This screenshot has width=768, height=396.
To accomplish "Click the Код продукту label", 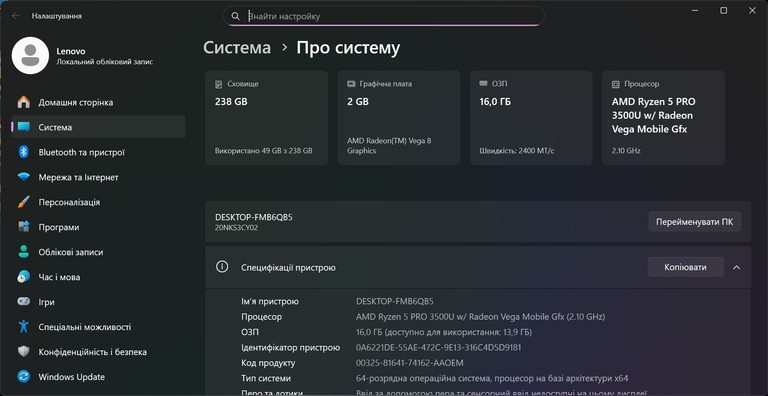I will pos(268,363).
